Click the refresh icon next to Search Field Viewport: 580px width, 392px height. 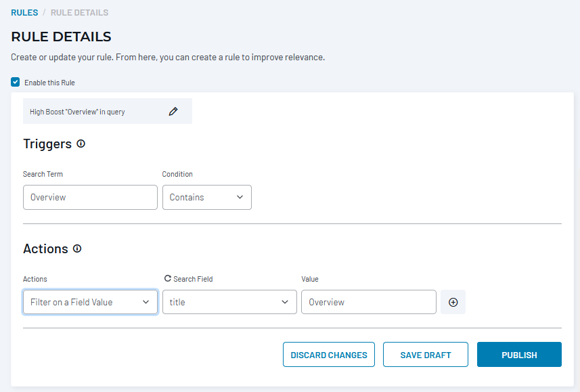tap(168, 278)
